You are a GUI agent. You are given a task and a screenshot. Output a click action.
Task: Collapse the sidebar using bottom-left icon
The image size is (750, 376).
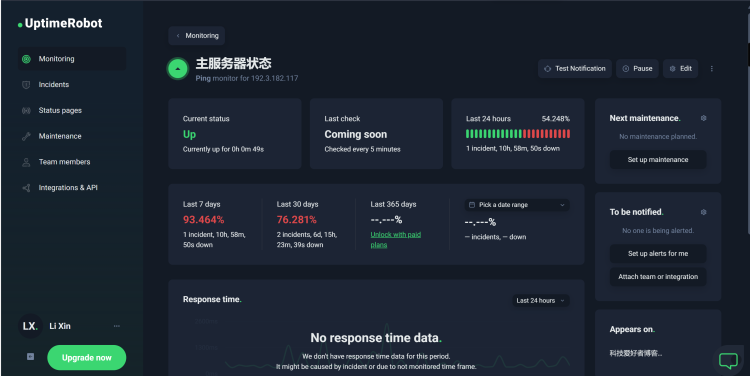[30, 356]
